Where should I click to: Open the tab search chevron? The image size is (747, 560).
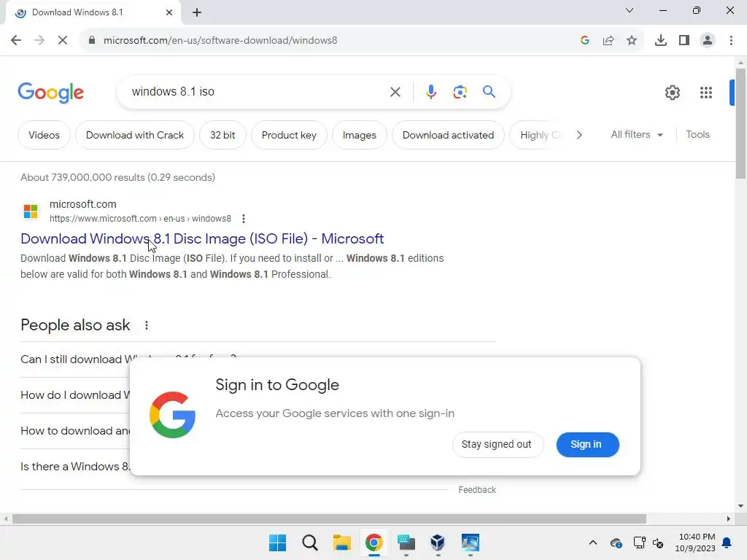click(x=629, y=10)
